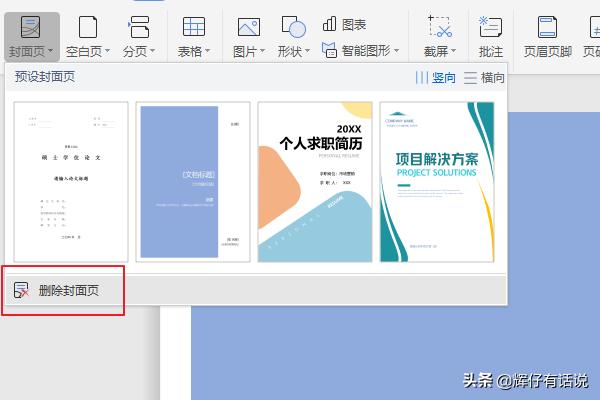Switch cover orientation to 竖向
600x400 pixels.
click(x=436, y=77)
